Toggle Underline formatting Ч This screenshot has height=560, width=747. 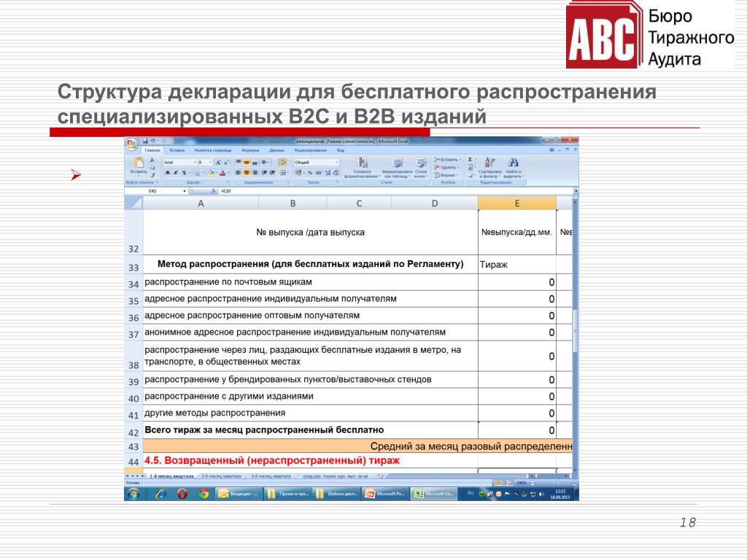[184, 172]
